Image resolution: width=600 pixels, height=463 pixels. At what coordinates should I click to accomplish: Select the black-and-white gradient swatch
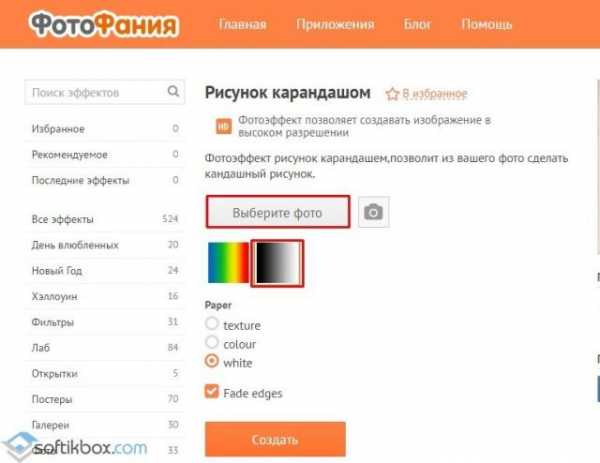277,263
